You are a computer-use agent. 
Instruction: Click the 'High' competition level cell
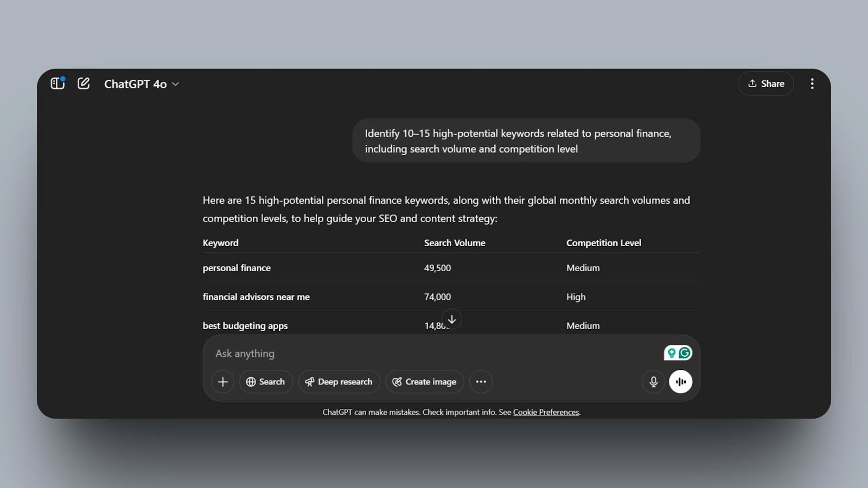576,297
